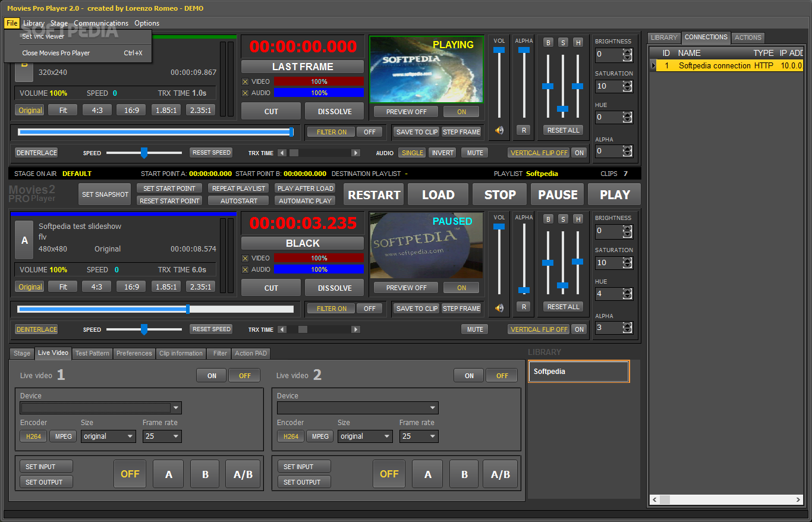Click player B speed slider handle

[x=144, y=153]
